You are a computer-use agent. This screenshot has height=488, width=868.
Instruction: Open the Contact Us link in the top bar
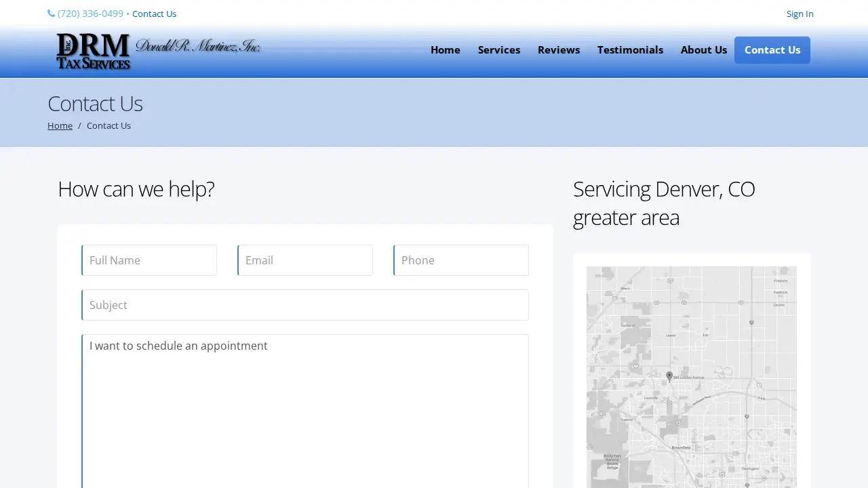(154, 14)
